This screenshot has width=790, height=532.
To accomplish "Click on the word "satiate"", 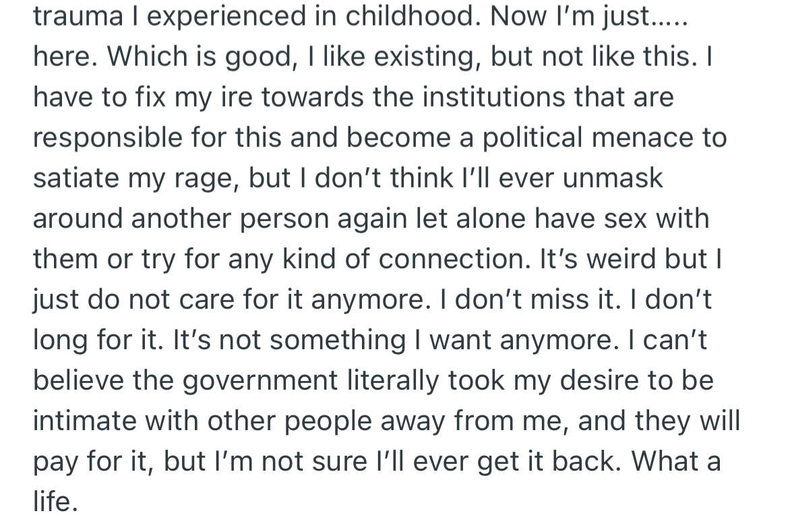I will [x=77, y=178].
